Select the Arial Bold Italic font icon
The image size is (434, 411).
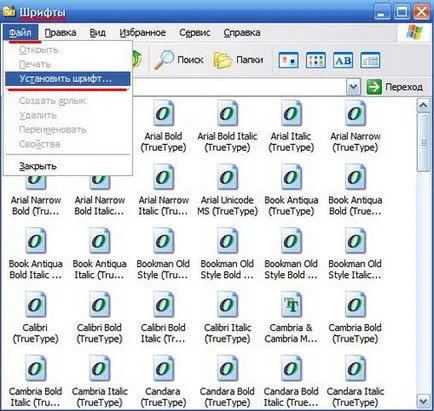pos(227,113)
